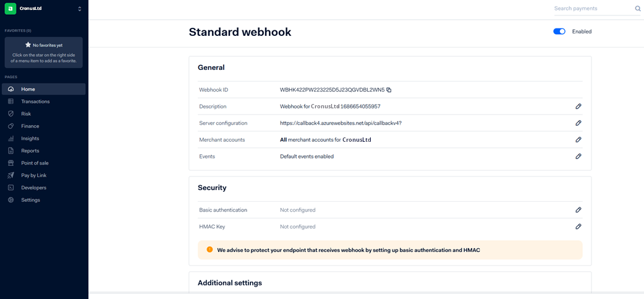Navigate to the Finance page
The height and width of the screenshot is (299, 644).
pyautogui.click(x=30, y=126)
